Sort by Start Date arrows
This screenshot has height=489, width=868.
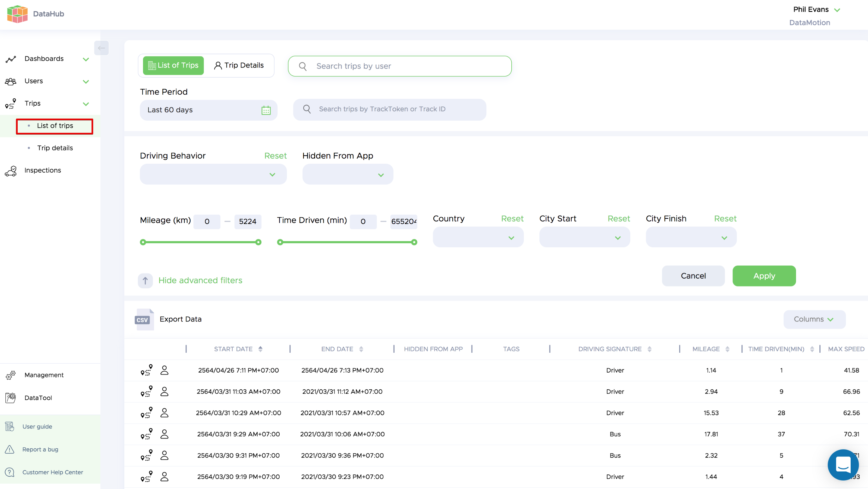260,349
